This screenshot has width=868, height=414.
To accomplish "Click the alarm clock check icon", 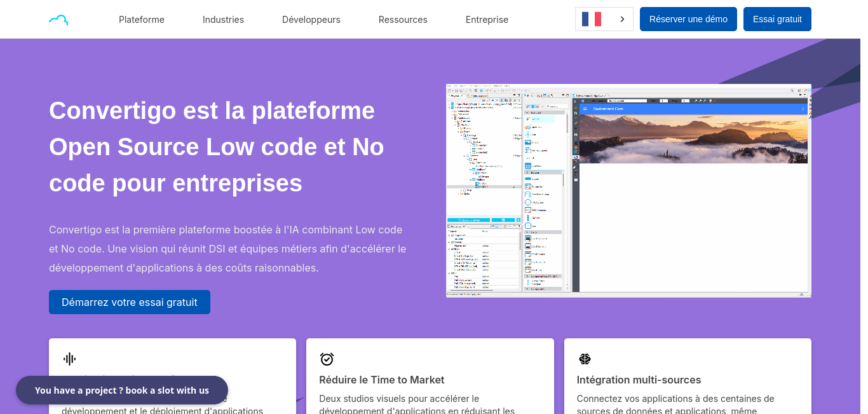I will coord(327,359).
